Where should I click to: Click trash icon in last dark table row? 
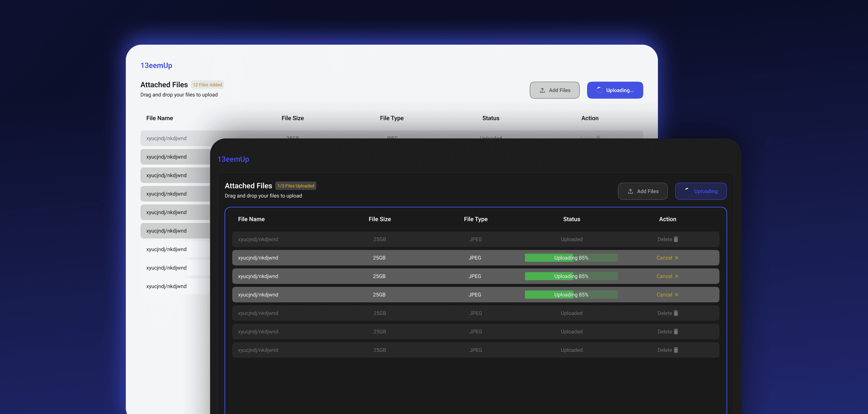676,350
